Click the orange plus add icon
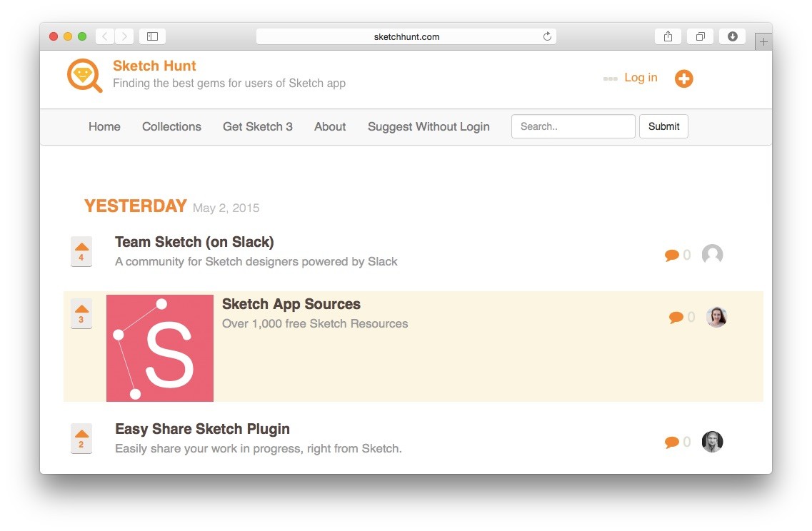This screenshot has width=812, height=531. [683, 79]
